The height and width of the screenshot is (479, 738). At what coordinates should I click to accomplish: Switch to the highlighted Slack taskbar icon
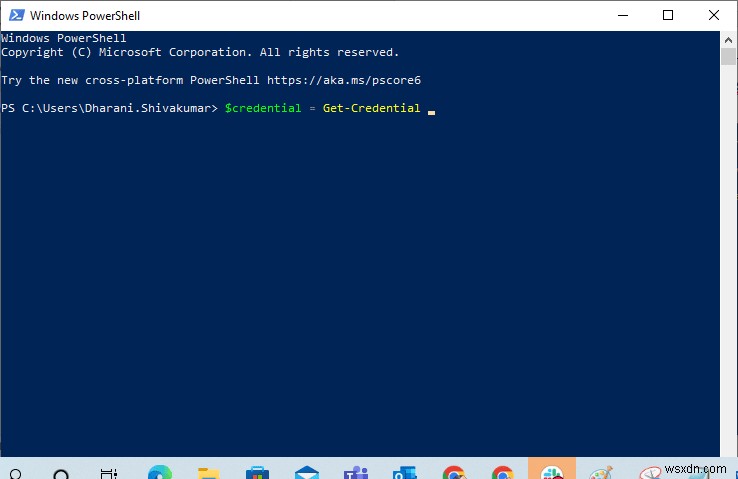click(552, 468)
